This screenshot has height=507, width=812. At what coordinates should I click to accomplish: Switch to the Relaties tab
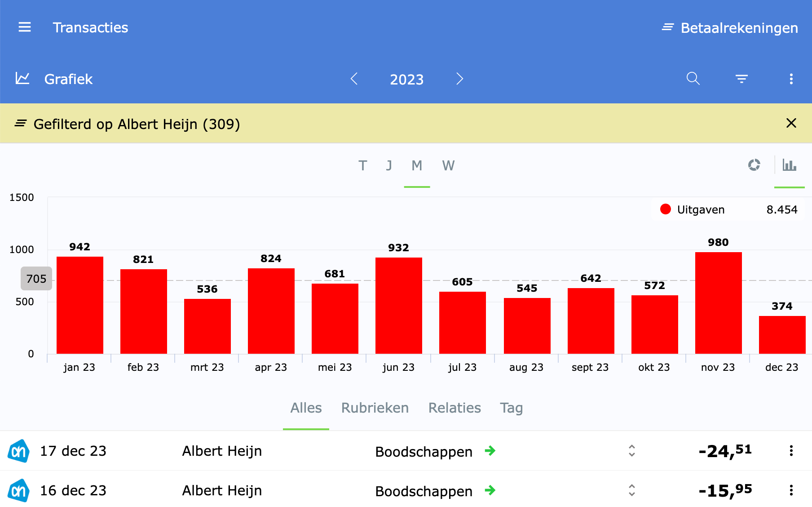click(454, 408)
